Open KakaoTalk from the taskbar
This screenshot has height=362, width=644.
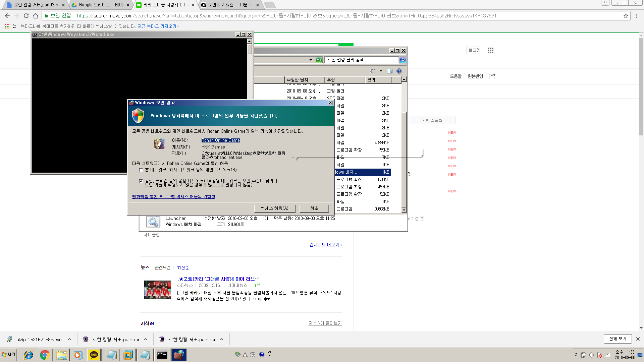click(x=94, y=355)
